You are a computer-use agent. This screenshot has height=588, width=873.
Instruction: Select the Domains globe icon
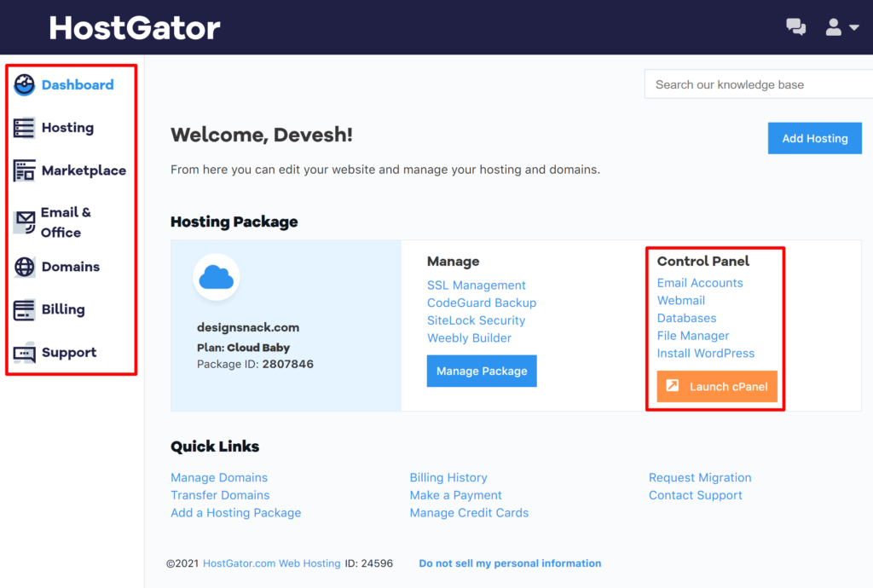(x=24, y=266)
